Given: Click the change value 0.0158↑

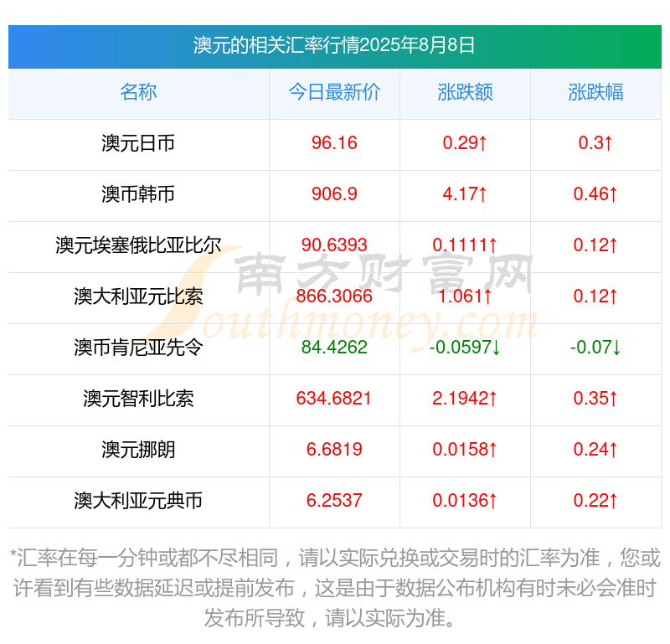Looking at the screenshot, I should pos(465,450).
